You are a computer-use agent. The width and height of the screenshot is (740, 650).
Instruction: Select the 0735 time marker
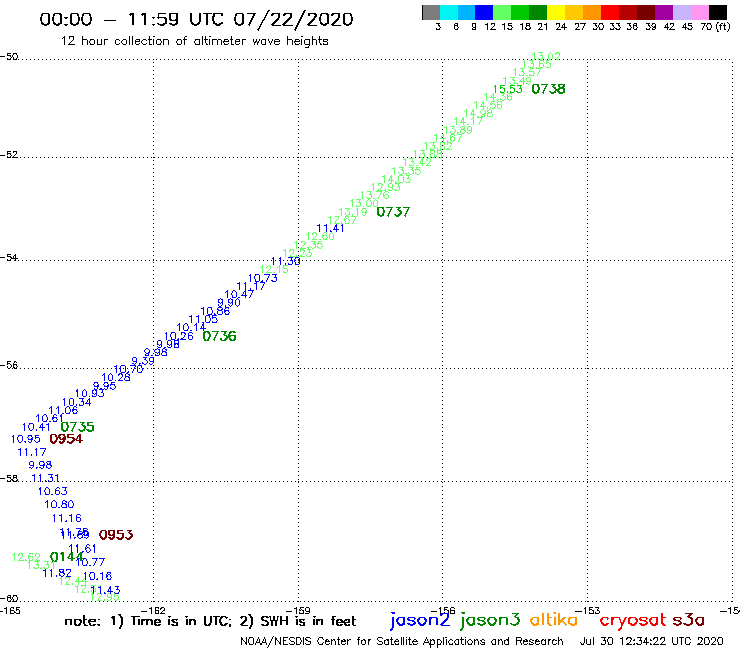click(77, 427)
